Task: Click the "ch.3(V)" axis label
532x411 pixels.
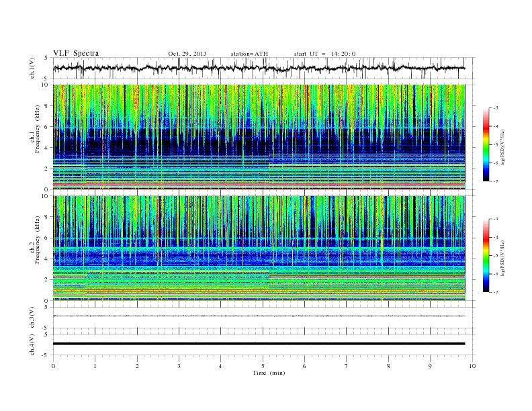Action: click(32, 318)
